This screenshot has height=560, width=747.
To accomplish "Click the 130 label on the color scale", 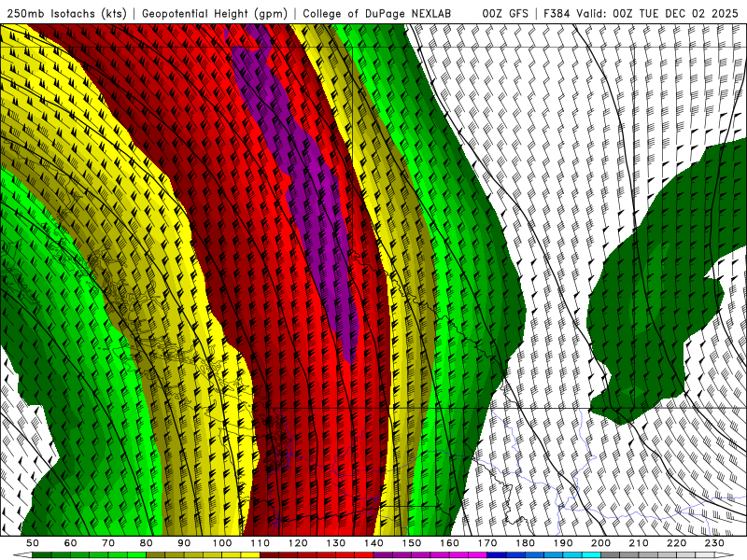I will (336, 543).
